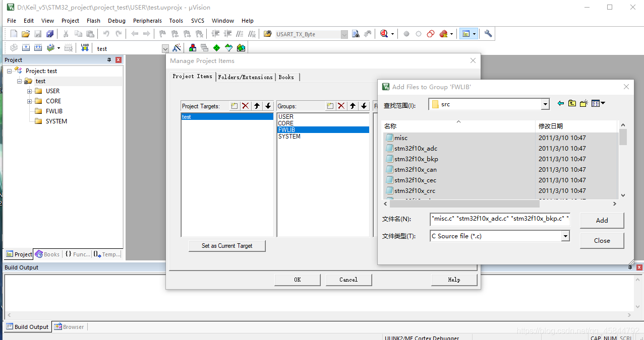Click the Add button in file dialog
This screenshot has width=644, height=340.
coord(602,220)
